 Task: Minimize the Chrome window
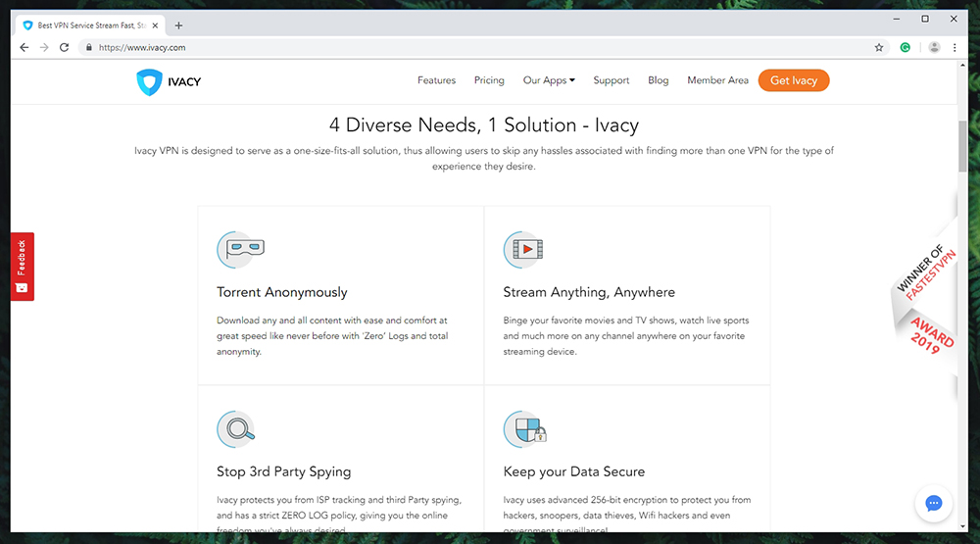(897, 20)
